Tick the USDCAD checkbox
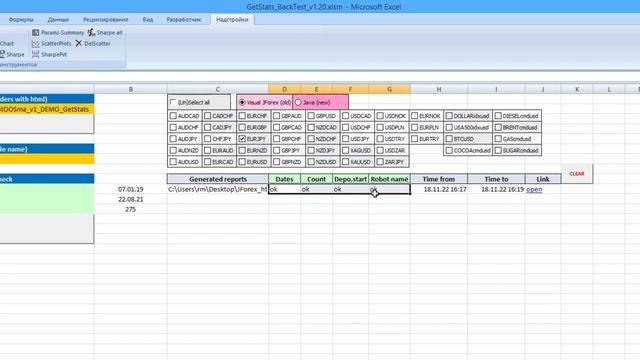Image resolution: width=640 pixels, height=360 pixels. click(x=345, y=116)
